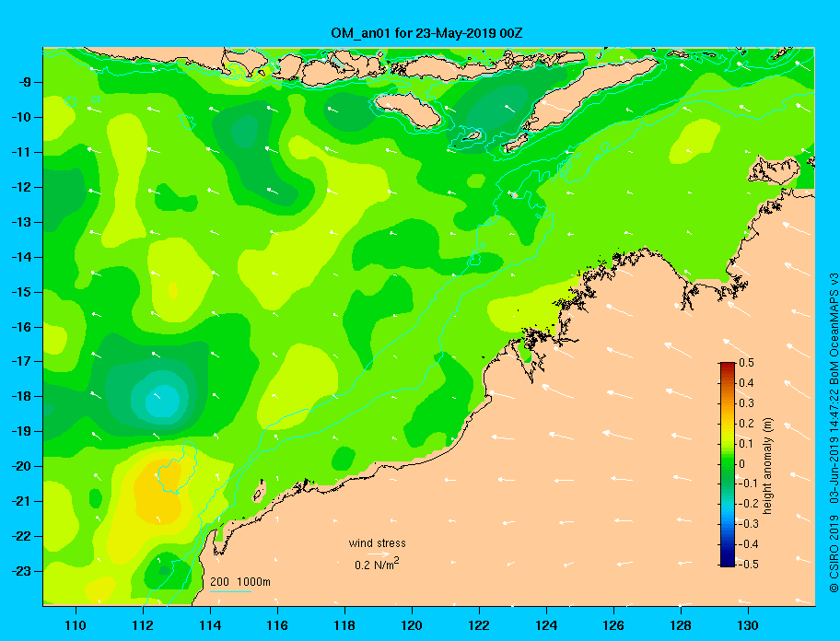Screen dimensions: 840x641
Task: Click the "200 1000m" depth contour legend
Action: [x=240, y=582]
